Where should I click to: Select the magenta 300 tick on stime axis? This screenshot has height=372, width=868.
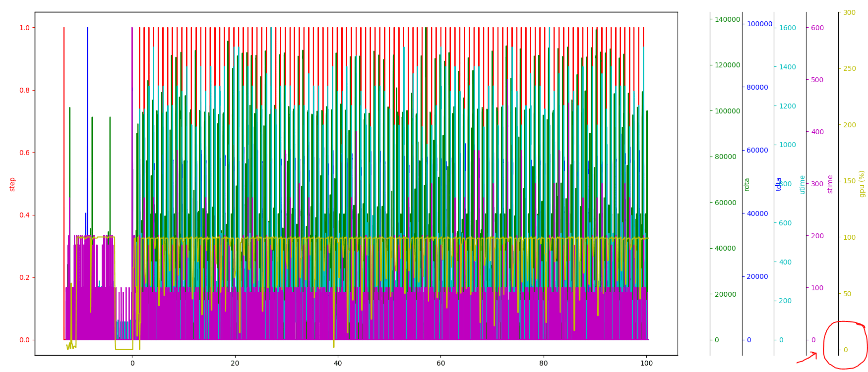pos(817,184)
